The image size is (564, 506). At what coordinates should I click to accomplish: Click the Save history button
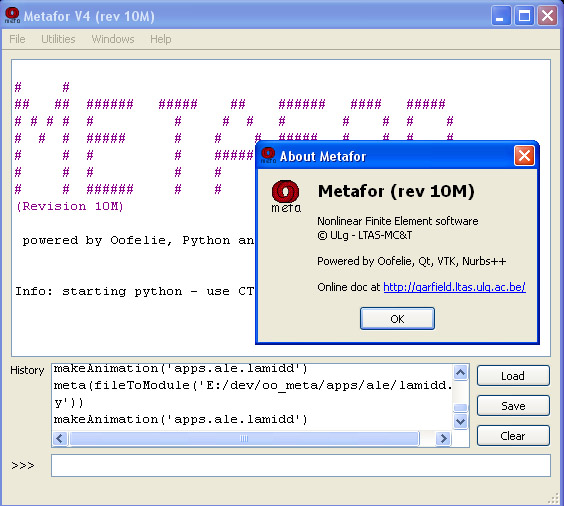pos(513,406)
